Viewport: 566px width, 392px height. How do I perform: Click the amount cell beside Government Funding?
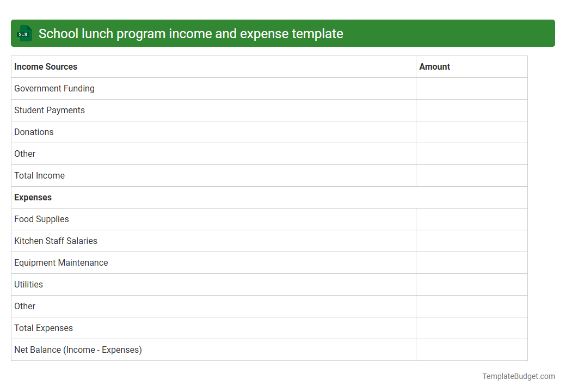[x=471, y=88]
